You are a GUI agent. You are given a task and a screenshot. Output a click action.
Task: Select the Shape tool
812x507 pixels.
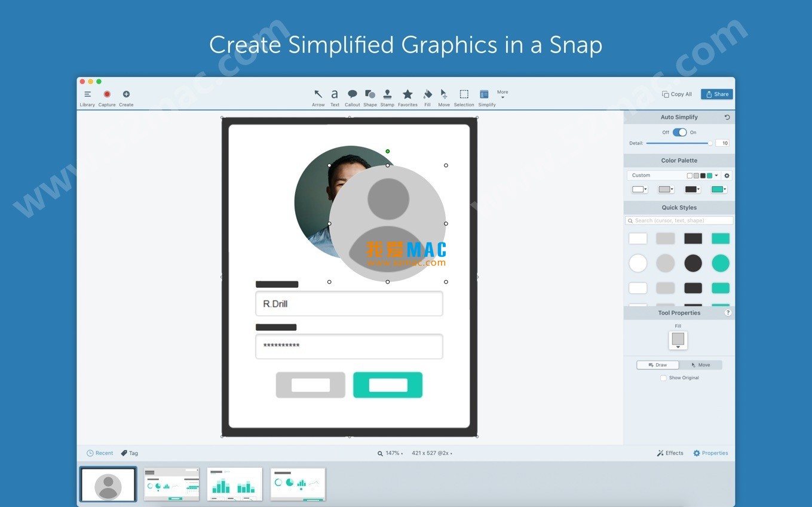(370, 97)
